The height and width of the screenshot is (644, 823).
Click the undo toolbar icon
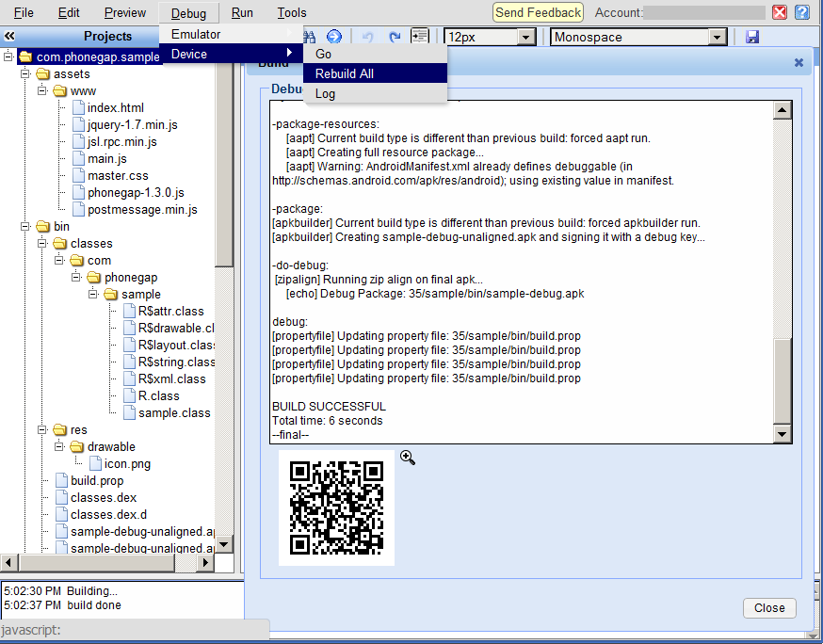pyautogui.click(x=367, y=37)
